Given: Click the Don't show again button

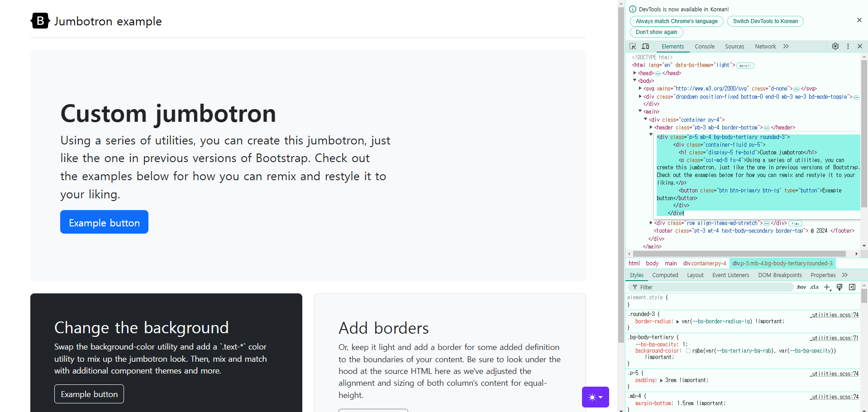Looking at the screenshot, I should tap(657, 32).
